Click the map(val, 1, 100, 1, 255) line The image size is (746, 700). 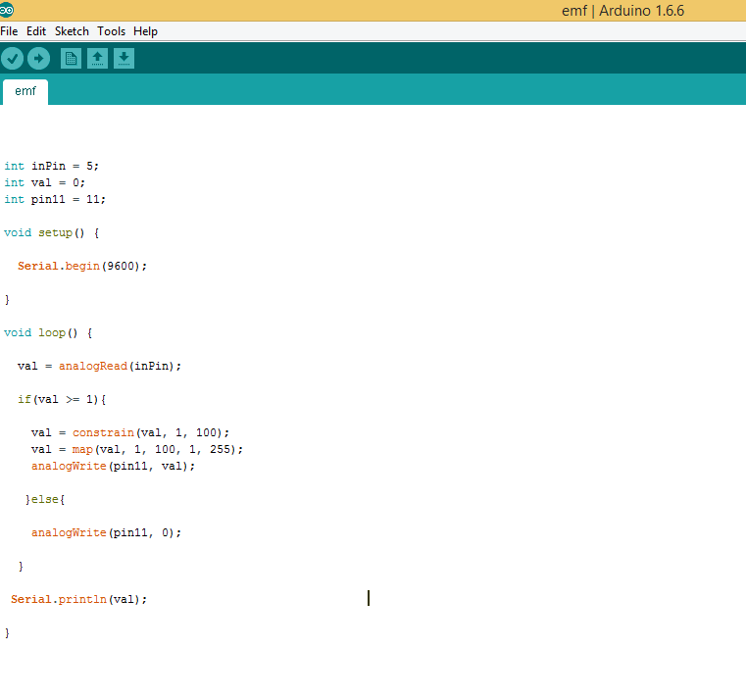137,449
